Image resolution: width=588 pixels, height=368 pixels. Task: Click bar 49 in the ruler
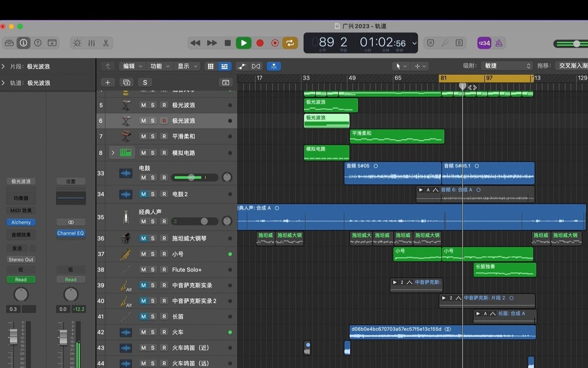coord(352,78)
